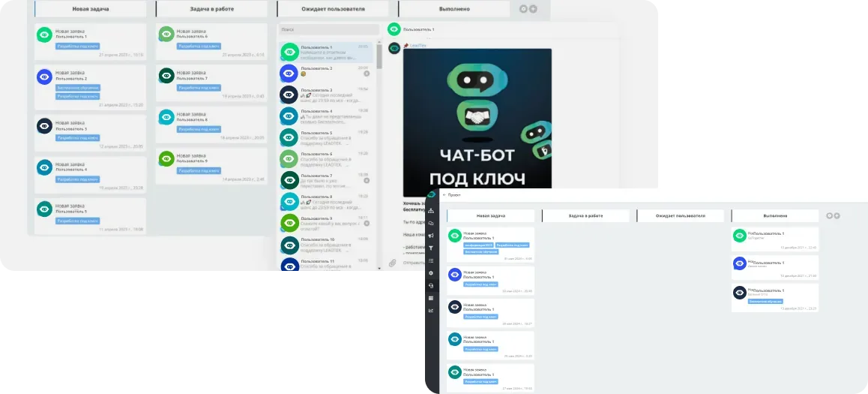
Task: Click Разработка под ключ tag on Пользователь 7 card
Action: [x=199, y=88]
